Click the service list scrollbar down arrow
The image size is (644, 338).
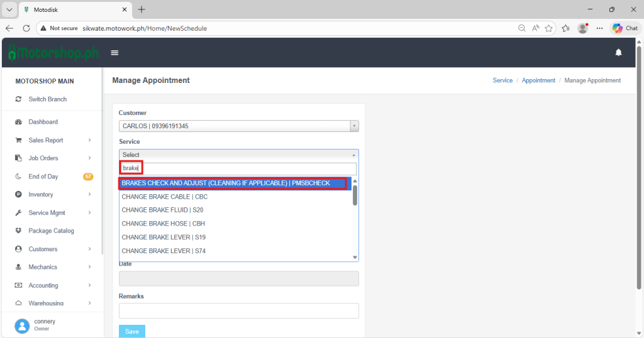coord(355,257)
